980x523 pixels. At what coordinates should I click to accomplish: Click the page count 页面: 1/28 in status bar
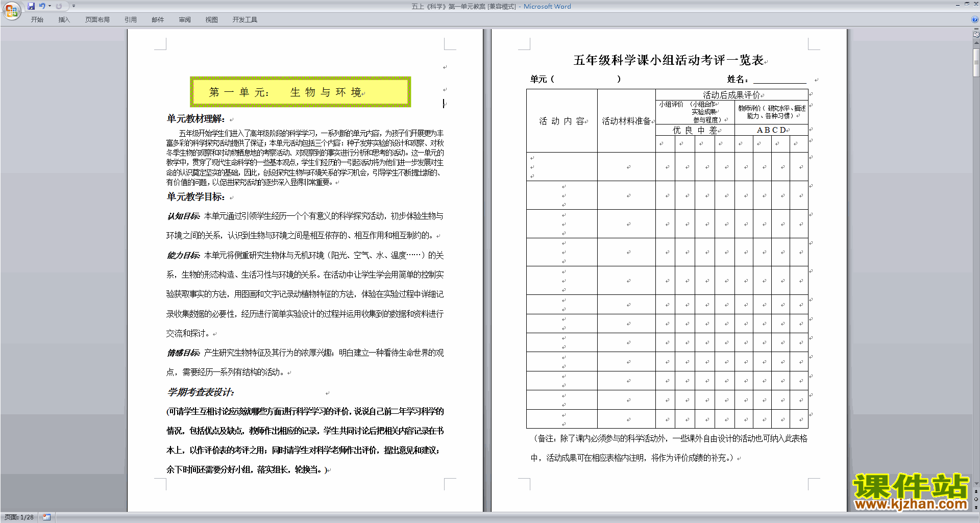click(19, 517)
